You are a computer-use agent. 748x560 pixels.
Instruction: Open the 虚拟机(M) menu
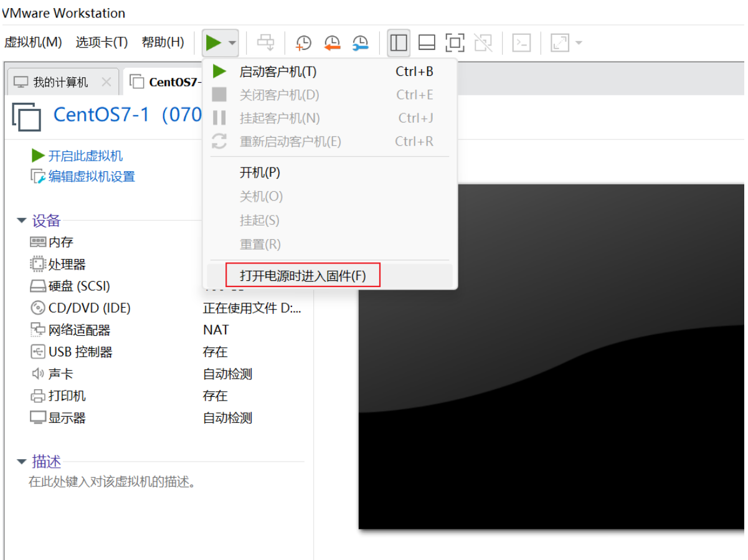(x=33, y=42)
